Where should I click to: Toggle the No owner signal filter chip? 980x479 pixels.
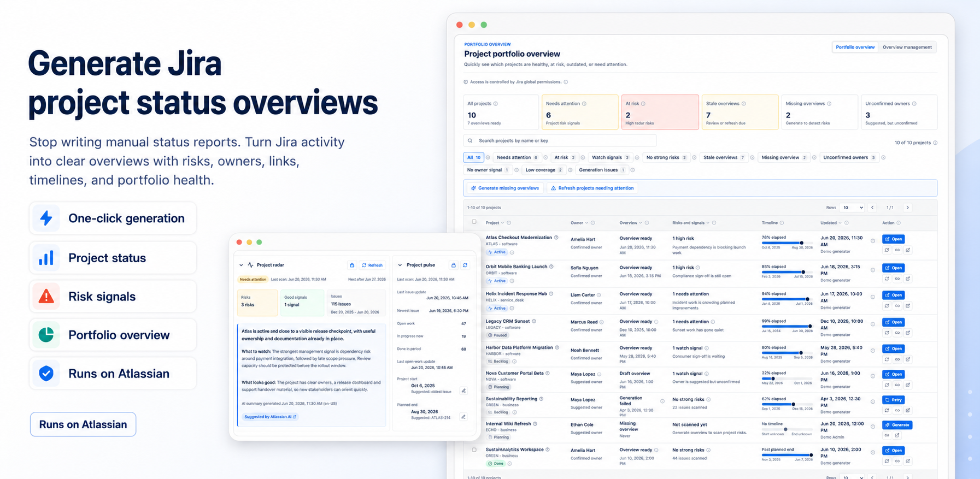(x=488, y=170)
